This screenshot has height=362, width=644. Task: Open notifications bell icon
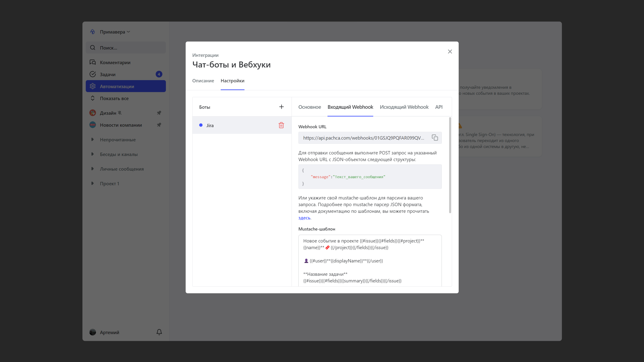point(159,332)
